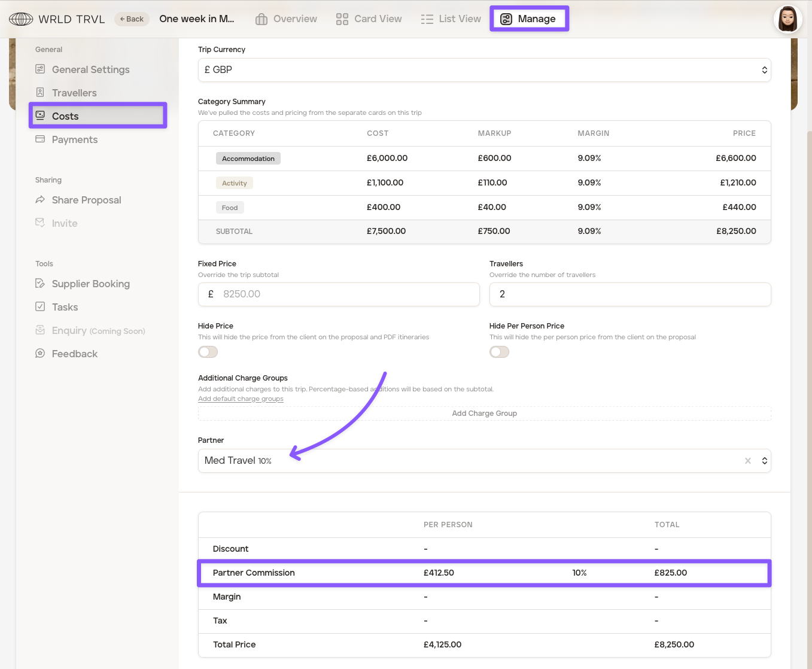Open the Supplier Booking tool

tap(90, 284)
